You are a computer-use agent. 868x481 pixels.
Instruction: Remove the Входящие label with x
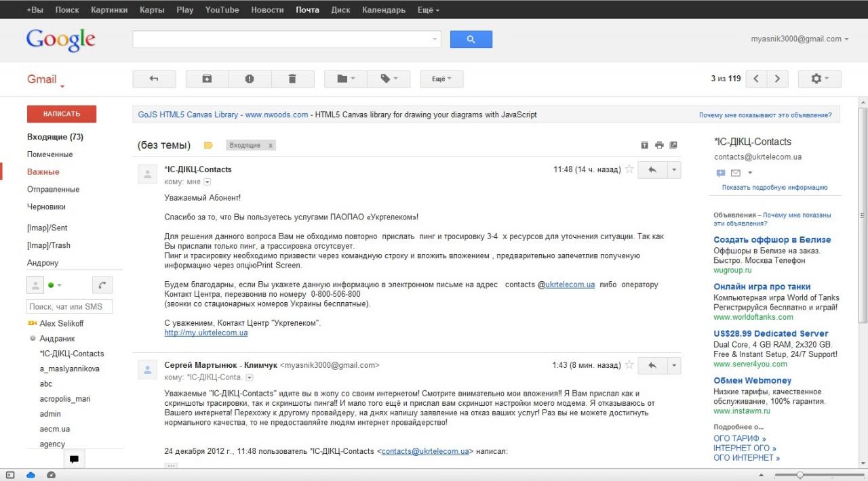[270, 146]
